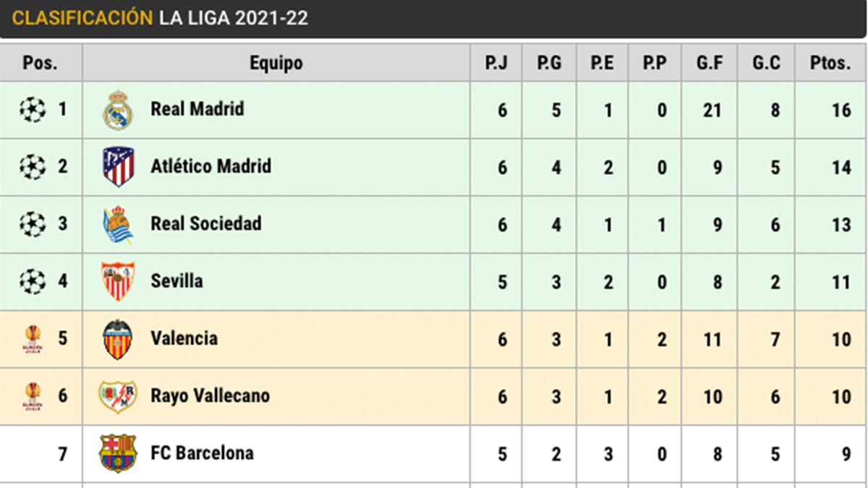Click Europa League icon beside position 5
The height and width of the screenshot is (488, 868).
coord(33,338)
